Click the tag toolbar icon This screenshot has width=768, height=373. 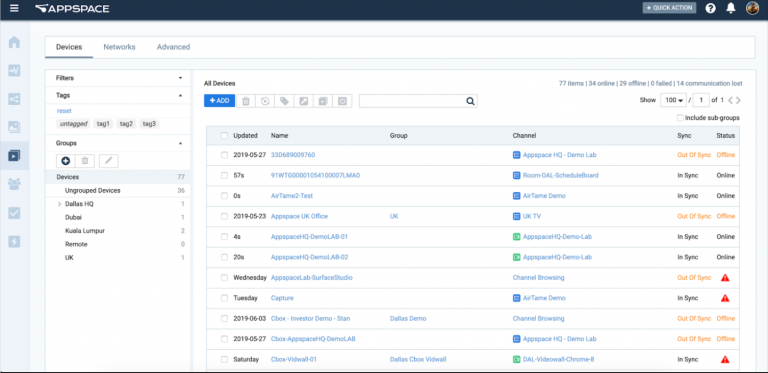tap(284, 101)
